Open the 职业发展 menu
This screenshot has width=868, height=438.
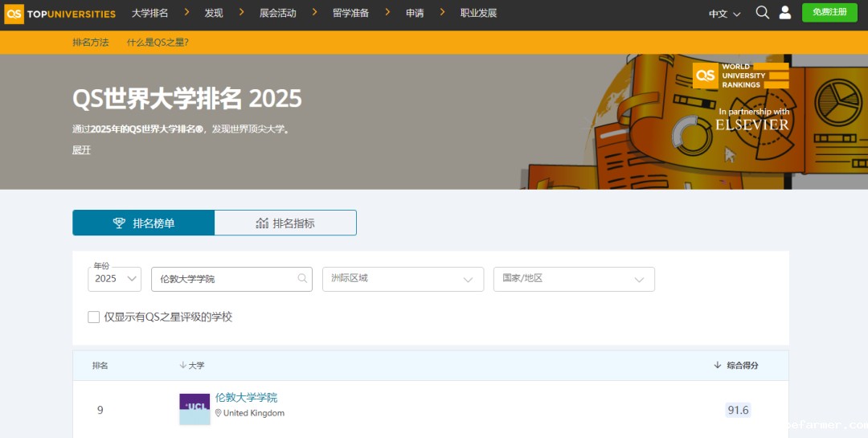point(479,14)
